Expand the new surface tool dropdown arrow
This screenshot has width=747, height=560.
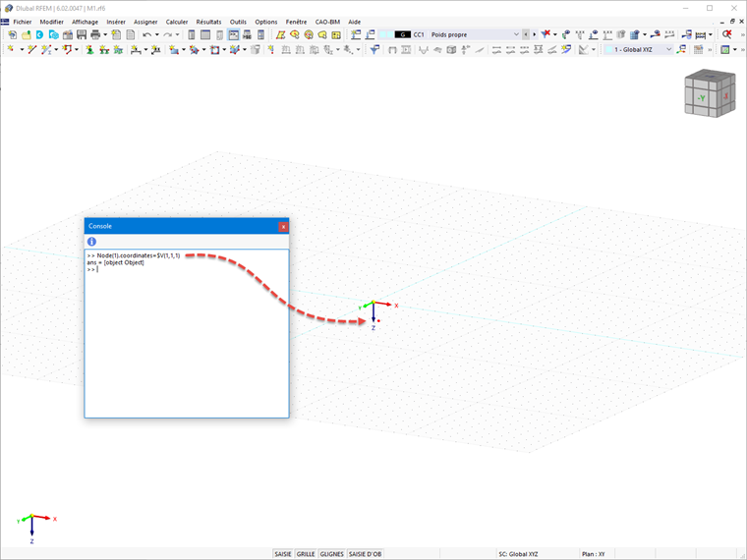point(184,49)
